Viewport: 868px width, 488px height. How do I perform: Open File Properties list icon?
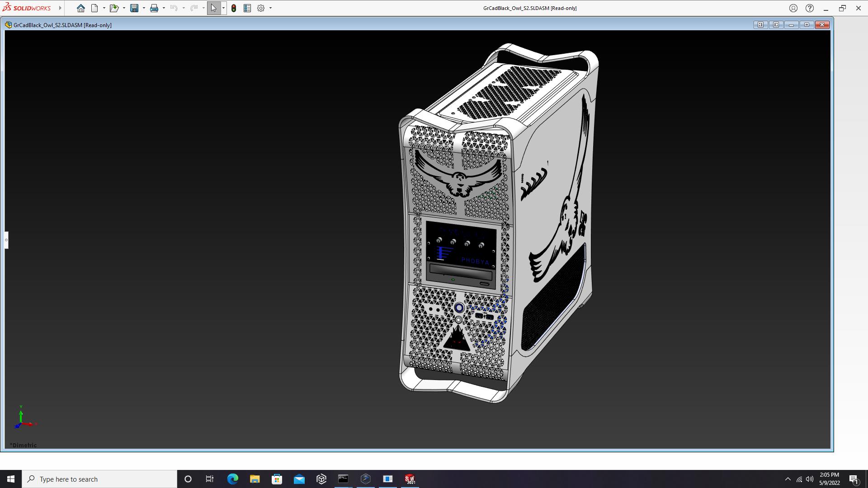(x=247, y=8)
